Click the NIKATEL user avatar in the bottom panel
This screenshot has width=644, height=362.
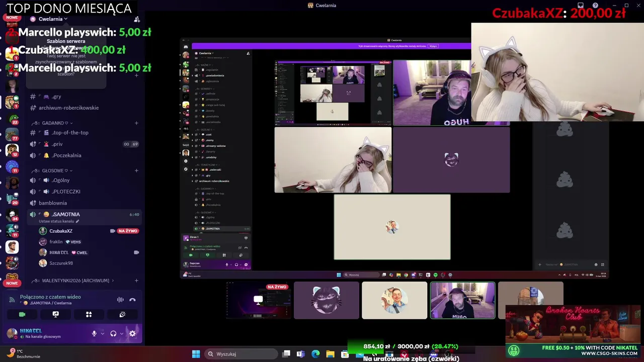click(x=12, y=333)
